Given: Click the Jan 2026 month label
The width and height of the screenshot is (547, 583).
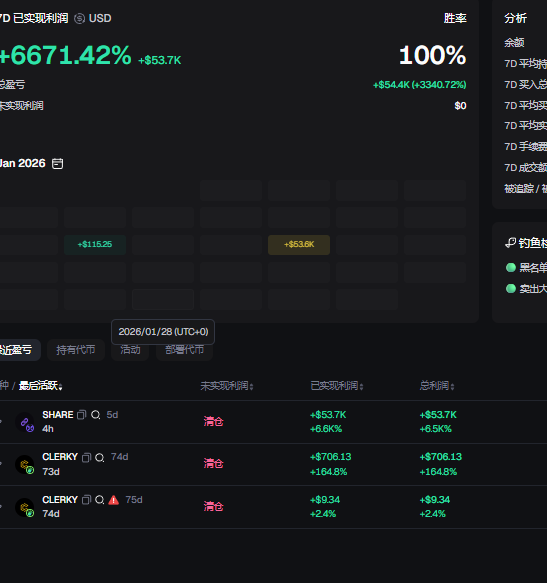Looking at the screenshot, I should [23, 164].
